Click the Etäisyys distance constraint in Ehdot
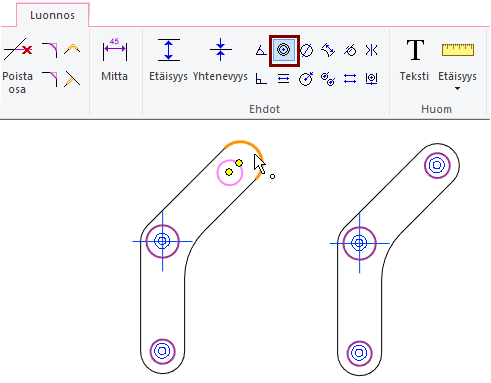The width and height of the screenshot is (491, 383). (x=168, y=60)
